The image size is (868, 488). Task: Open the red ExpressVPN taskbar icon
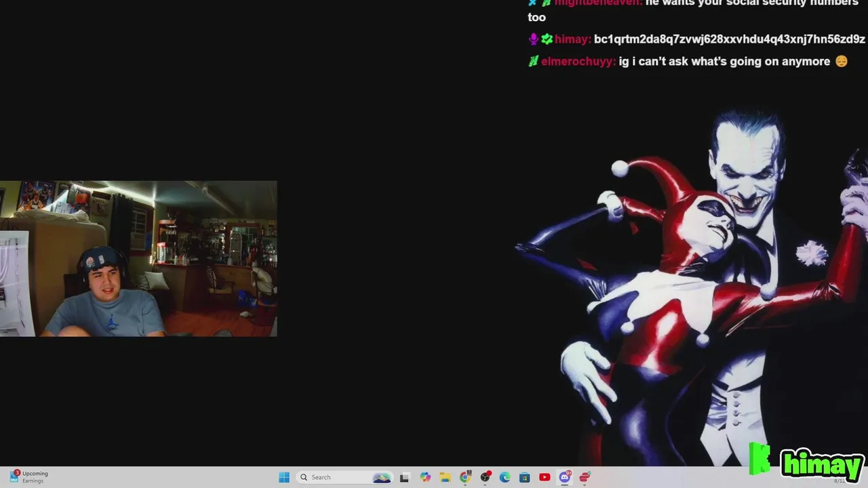tap(585, 477)
